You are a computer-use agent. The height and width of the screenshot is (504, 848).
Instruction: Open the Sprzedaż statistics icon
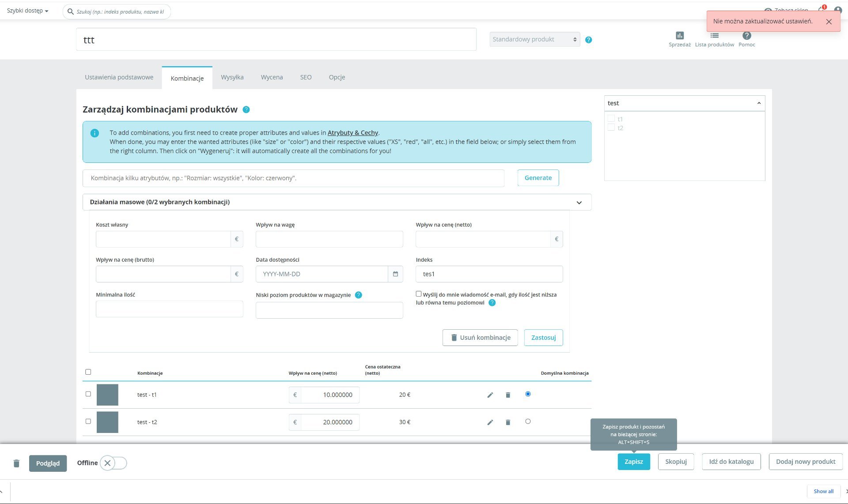tap(679, 36)
